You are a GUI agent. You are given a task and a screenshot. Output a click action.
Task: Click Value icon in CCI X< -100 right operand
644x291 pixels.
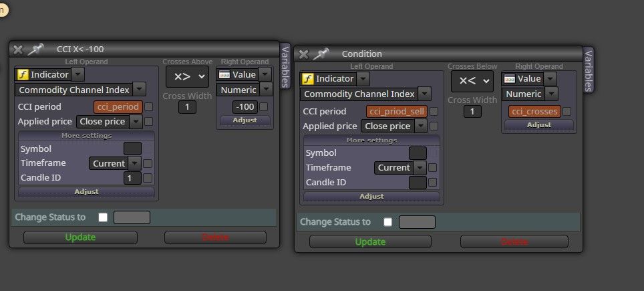click(x=224, y=74)
